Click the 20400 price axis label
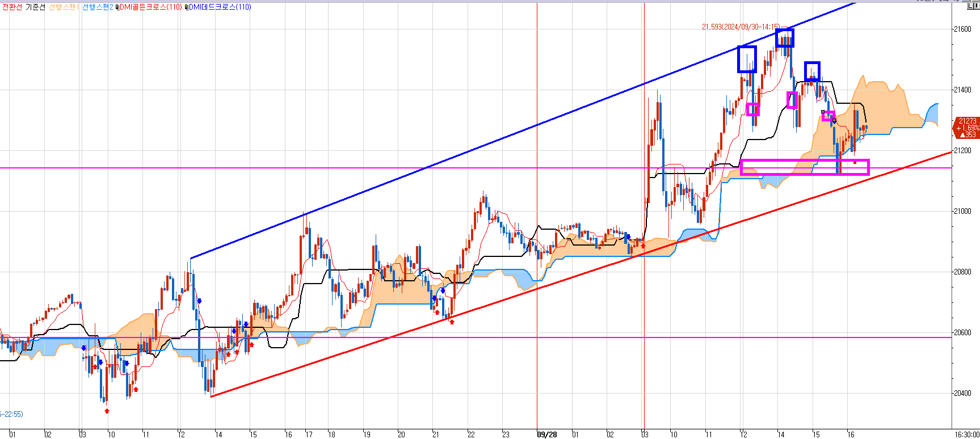The width and height of the screenshot is (980, 439). coord(963,393)
